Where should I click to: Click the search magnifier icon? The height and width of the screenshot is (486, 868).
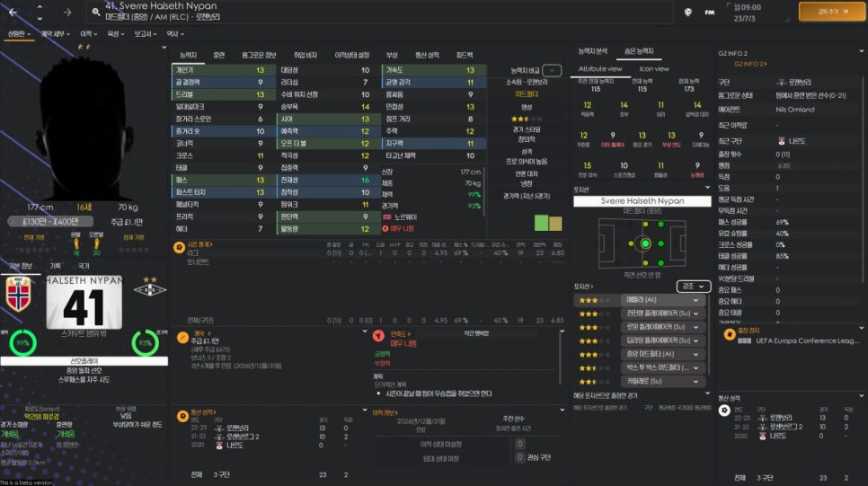click(x=96, y=12)
